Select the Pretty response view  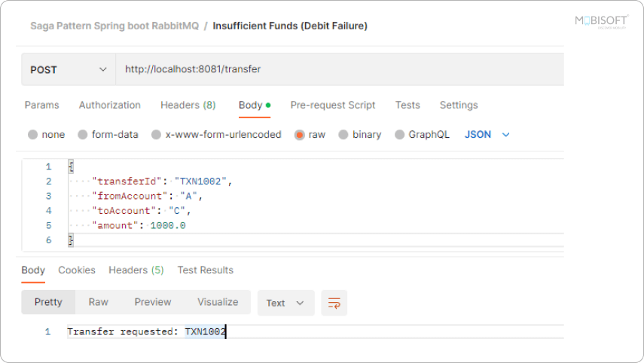tap(48, 302)
